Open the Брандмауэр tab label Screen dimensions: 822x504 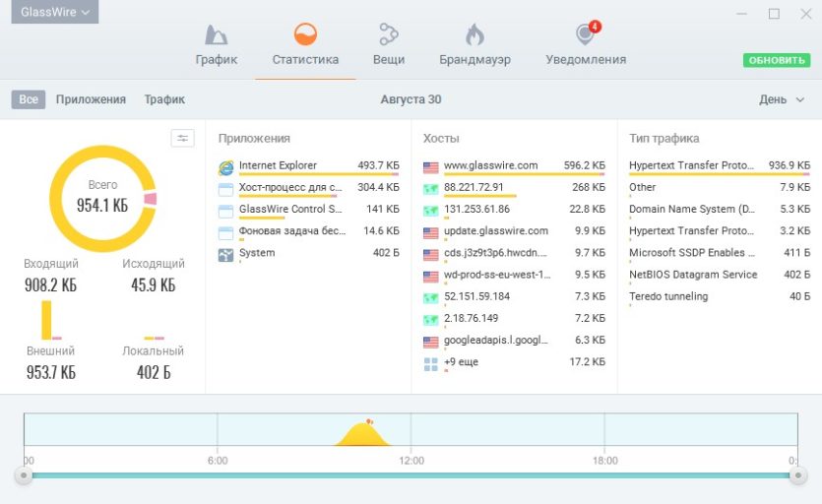[474, 59]
